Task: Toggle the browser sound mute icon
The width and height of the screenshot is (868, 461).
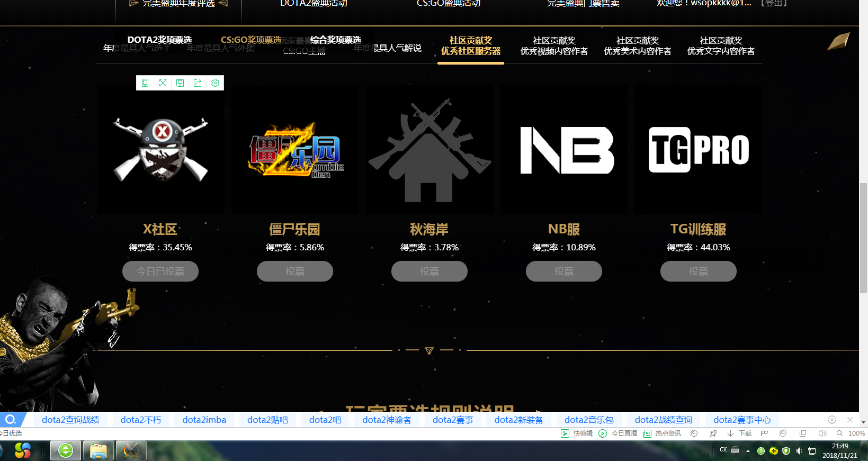Action: click(x=822, y=433)
